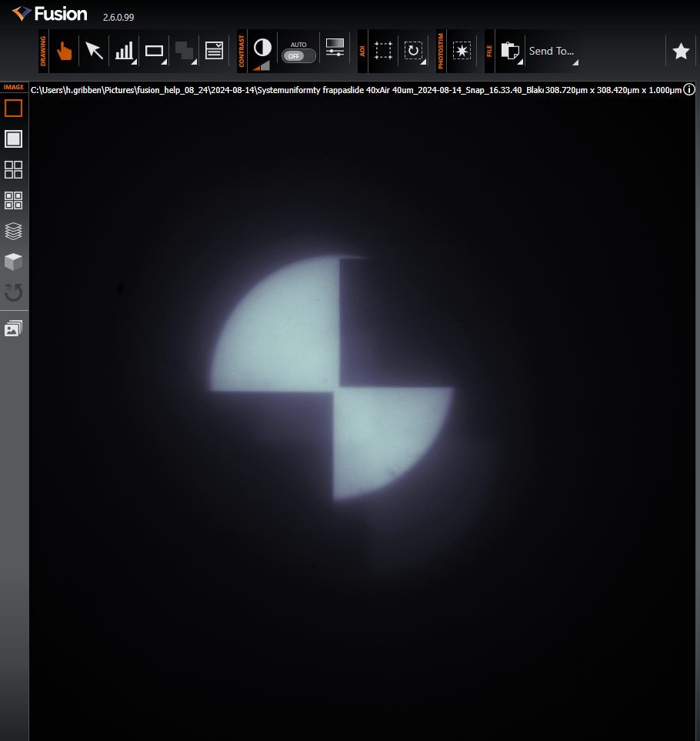Choose the arrow pointer selection tool
Viewport: 700px width, 741px height.
[x=94, y=51]
